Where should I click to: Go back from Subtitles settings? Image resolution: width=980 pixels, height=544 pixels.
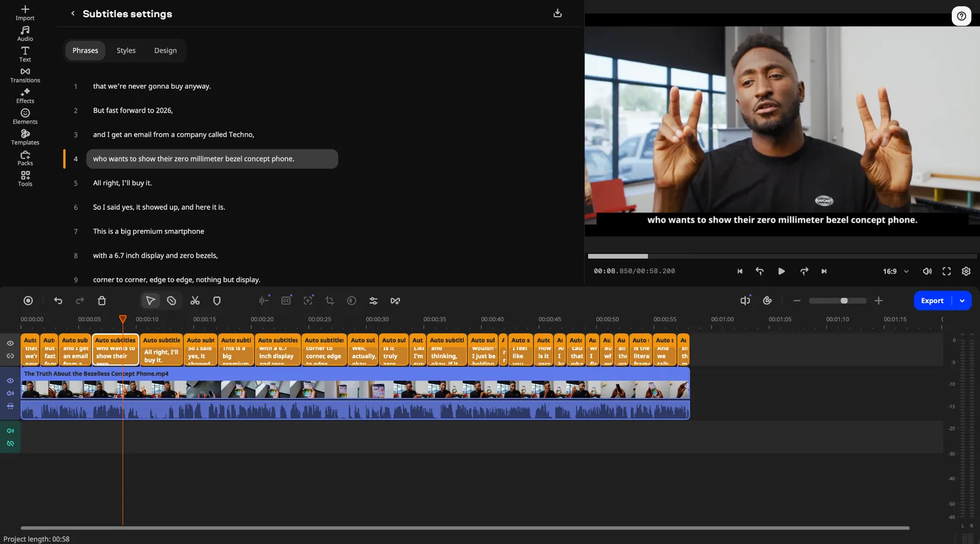coord(73,13)
